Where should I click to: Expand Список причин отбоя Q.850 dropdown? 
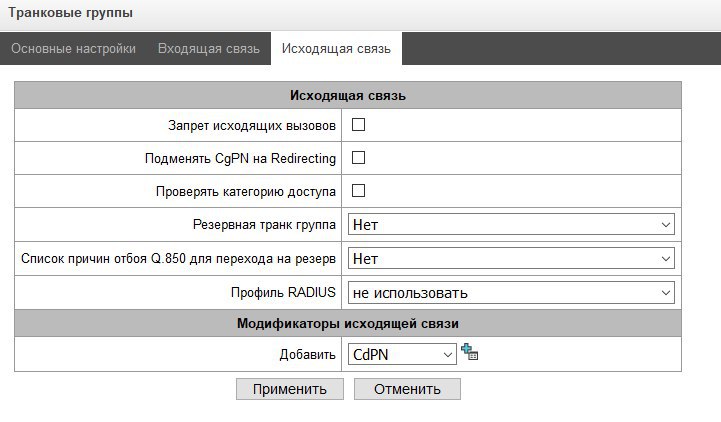(511, 258)
